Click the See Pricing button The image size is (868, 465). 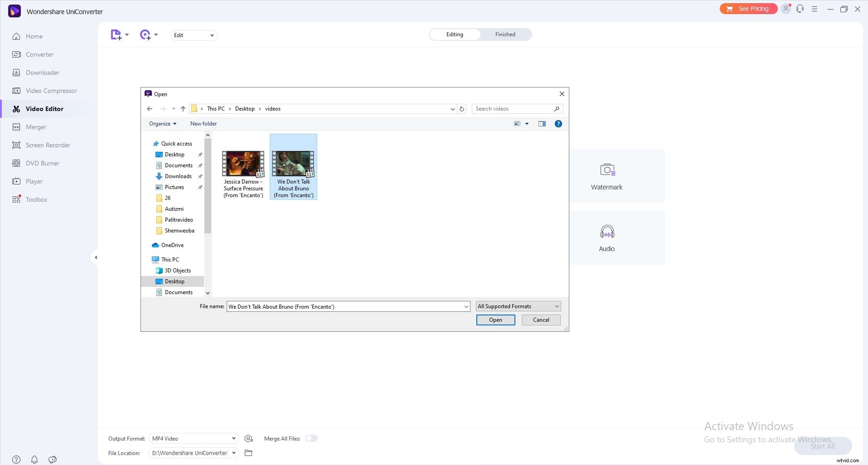coord(748,8)
